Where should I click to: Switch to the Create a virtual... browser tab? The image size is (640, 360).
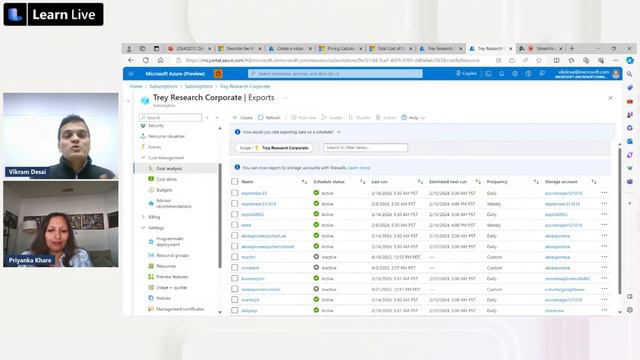(x=290, y=49)
